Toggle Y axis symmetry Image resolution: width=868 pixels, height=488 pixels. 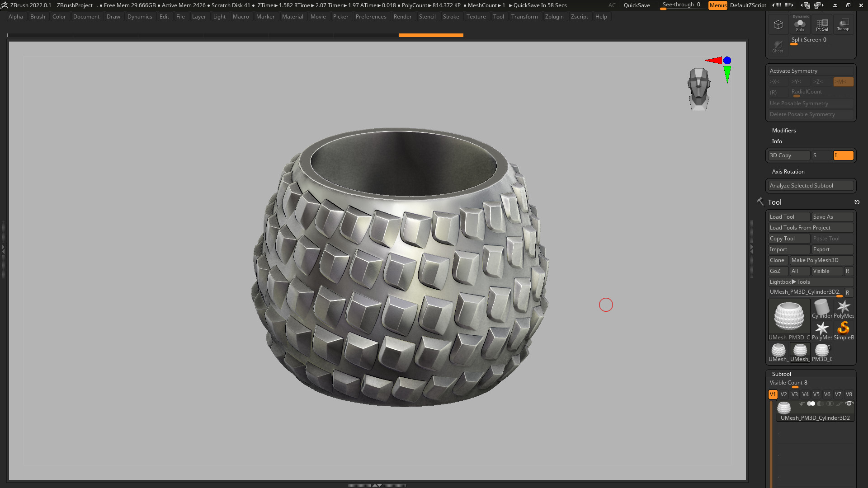pos(800,82)
